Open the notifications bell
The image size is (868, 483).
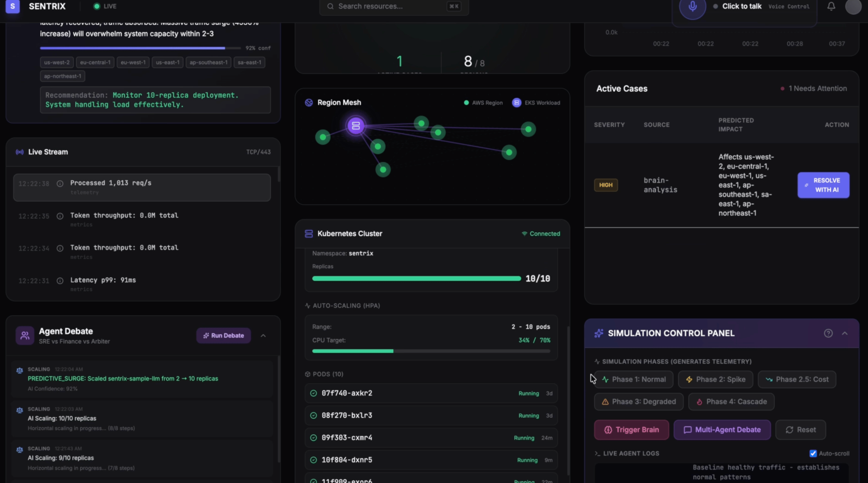coord(831,6)
